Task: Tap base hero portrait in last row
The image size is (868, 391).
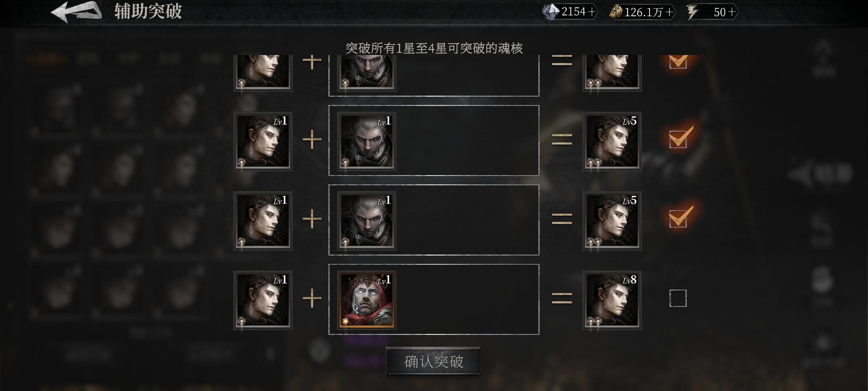Action: pyautogui.click(x=263, y=300)
